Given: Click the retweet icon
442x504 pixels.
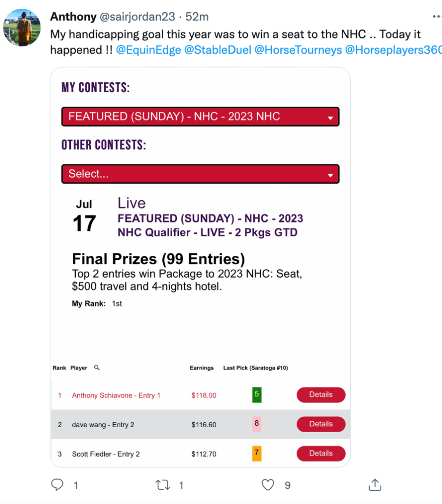Looking at the screenshot, I should coord(163,485).
